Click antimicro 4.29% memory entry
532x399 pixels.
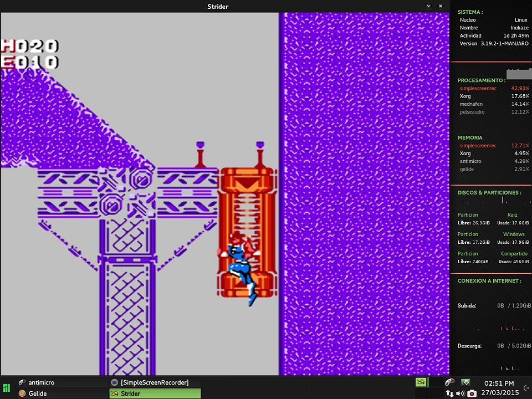(494, 161)
